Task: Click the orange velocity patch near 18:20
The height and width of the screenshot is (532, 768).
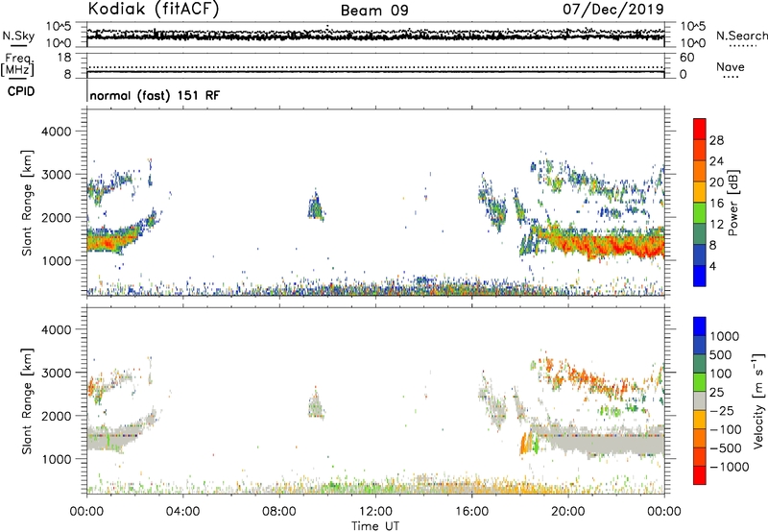Action: click(x=525, y=443)
